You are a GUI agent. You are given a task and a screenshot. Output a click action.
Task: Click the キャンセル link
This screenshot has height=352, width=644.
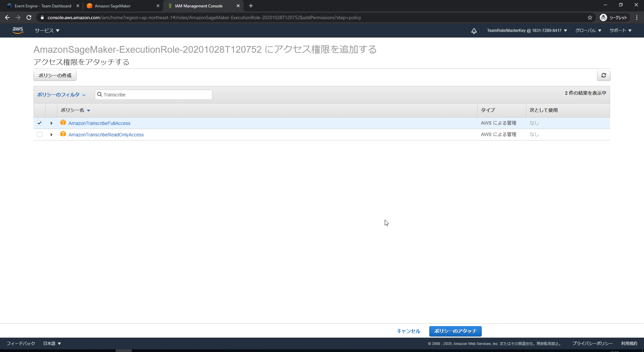(408, 331)
